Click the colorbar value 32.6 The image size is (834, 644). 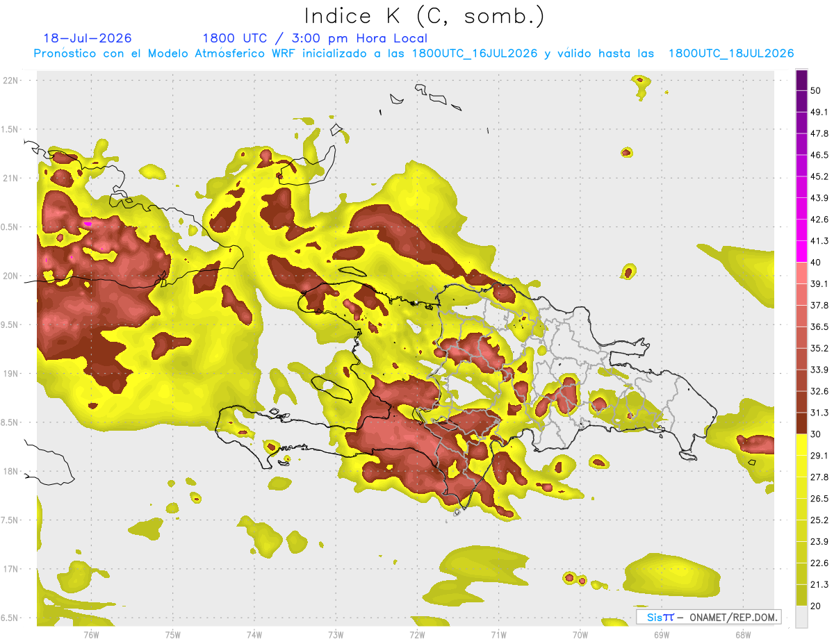pos(819,392)
